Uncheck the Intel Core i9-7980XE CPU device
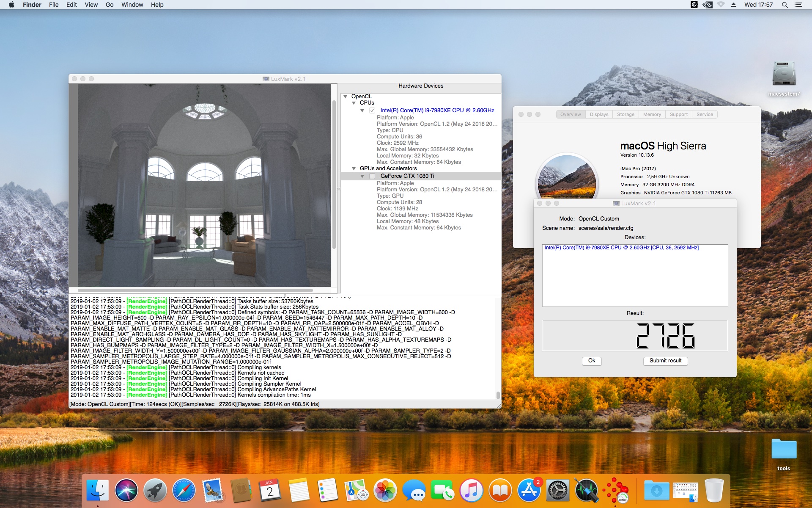Screen dimensions: 812x508 click(372, 110)
